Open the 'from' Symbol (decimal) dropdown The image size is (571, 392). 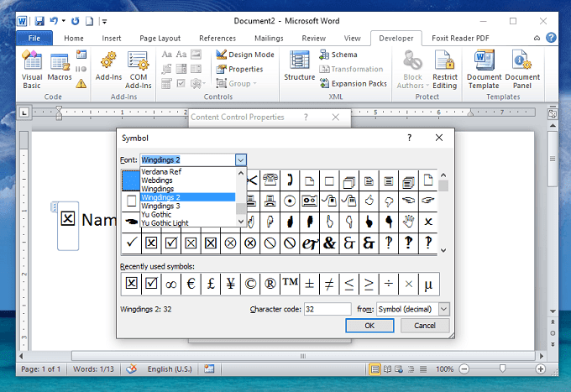(x=443, y=309)
